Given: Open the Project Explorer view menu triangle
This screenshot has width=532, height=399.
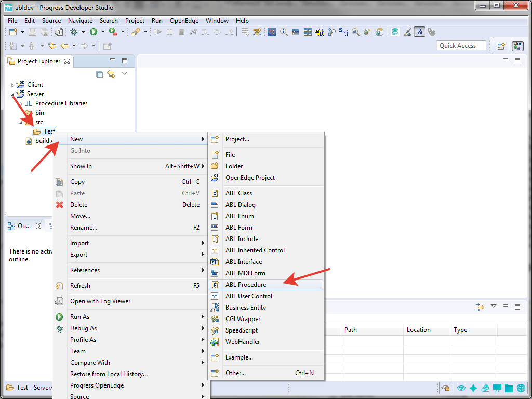Looking at the screenshot, I should [x=125, y=73].
